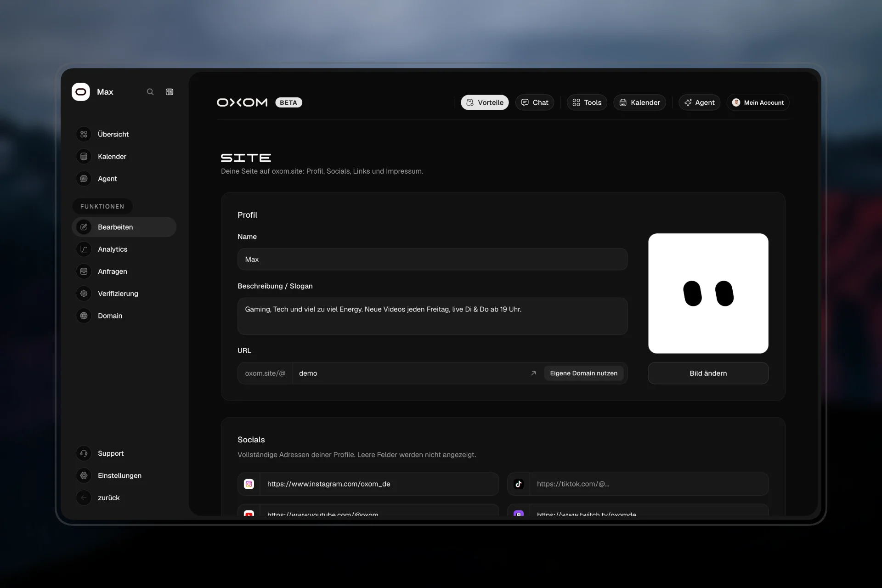Open Agent in the top navigation bar
882x588 pixels.
(699, 102)
